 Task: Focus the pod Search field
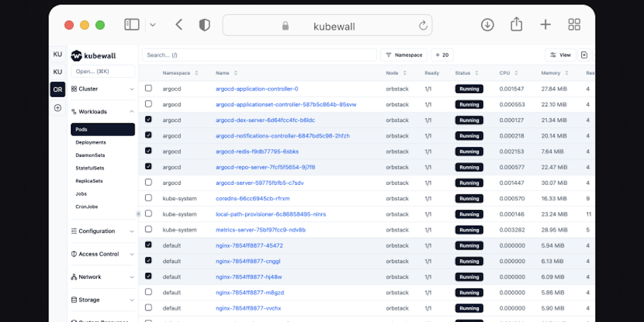(259, 55)
